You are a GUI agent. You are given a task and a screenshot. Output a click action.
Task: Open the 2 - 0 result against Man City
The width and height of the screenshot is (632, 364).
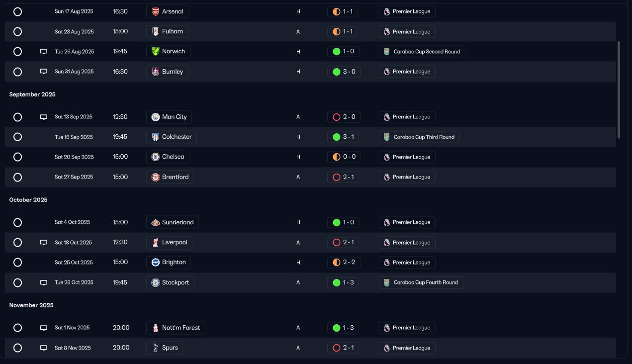click(344, 117)
